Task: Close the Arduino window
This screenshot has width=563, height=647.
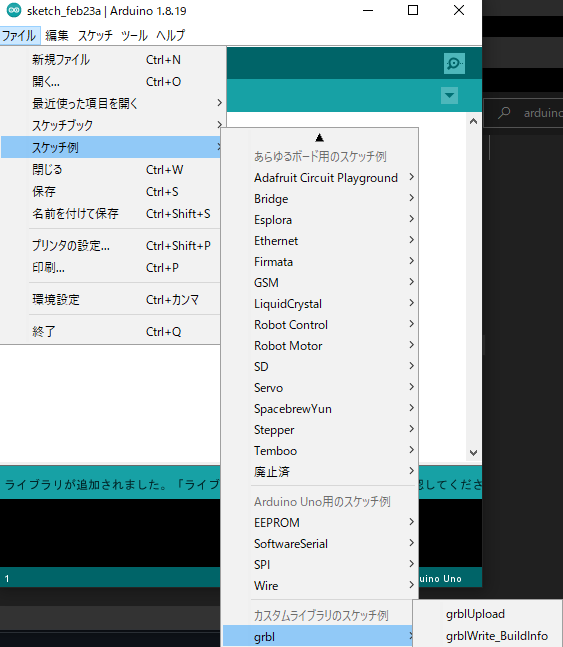Action: tap(459, 10)
